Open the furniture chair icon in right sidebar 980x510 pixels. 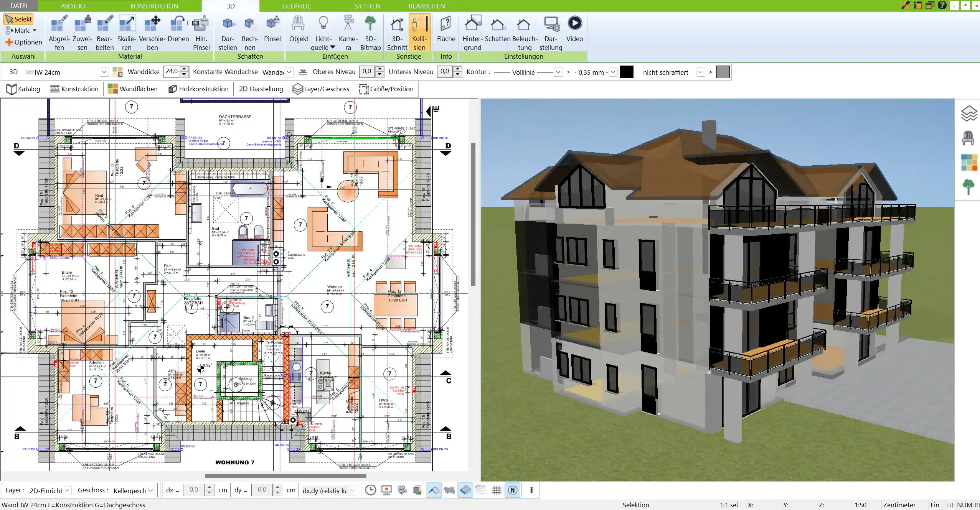(968, 138)
